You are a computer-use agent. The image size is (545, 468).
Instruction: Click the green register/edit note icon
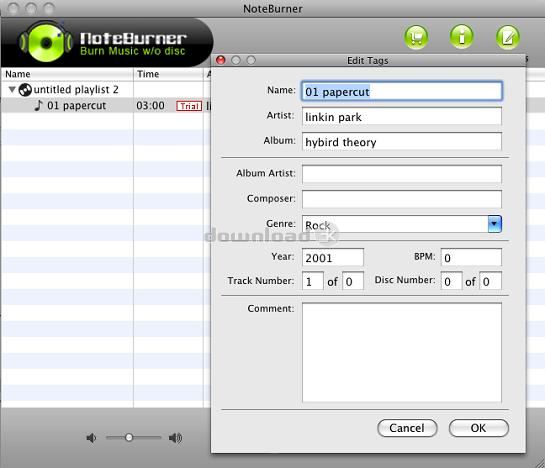[x=507, y=37]
